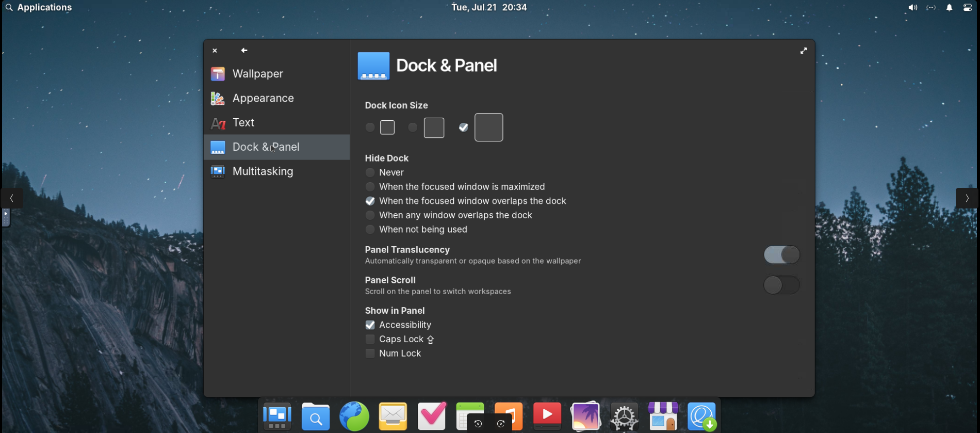Image resolution: width=980 pixels, height=433 pixels.
Task: Launch Videos from the dock
Action: (547, 416)
